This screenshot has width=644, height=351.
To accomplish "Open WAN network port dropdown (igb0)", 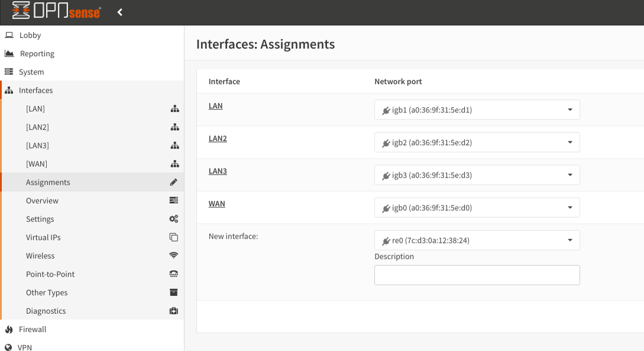I will click(x=477, y=208).
